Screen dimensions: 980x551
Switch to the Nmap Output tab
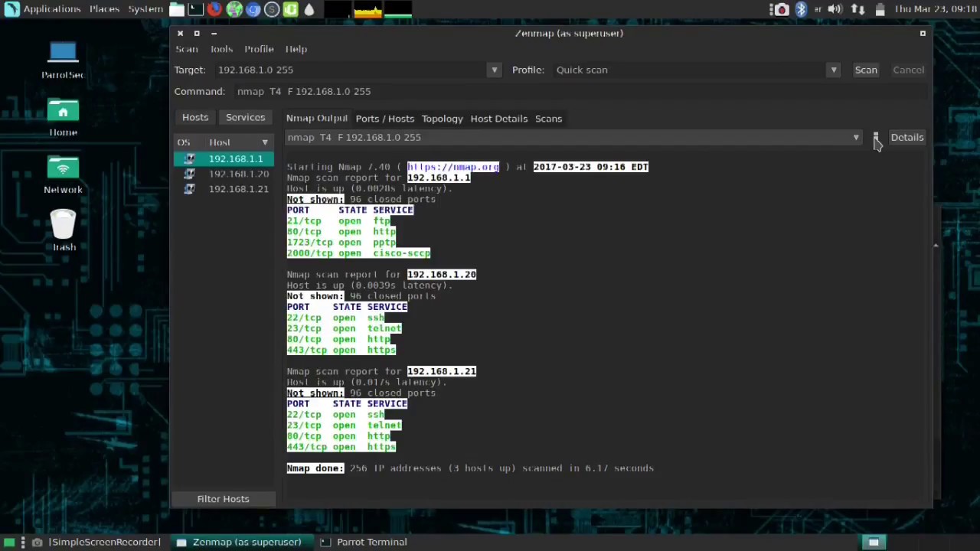click(317, 119)
